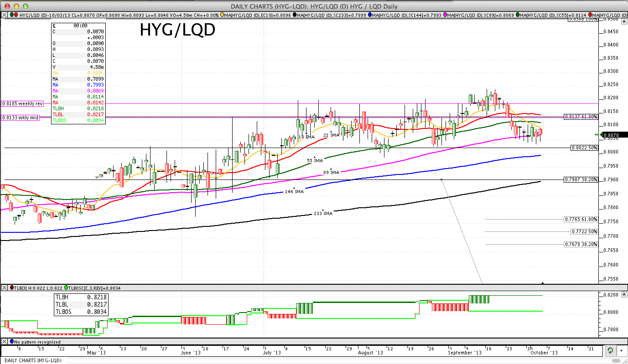Click the '0.7722 50%' Fibonacci label
628x364 pixels.
[x=584, y=231]
